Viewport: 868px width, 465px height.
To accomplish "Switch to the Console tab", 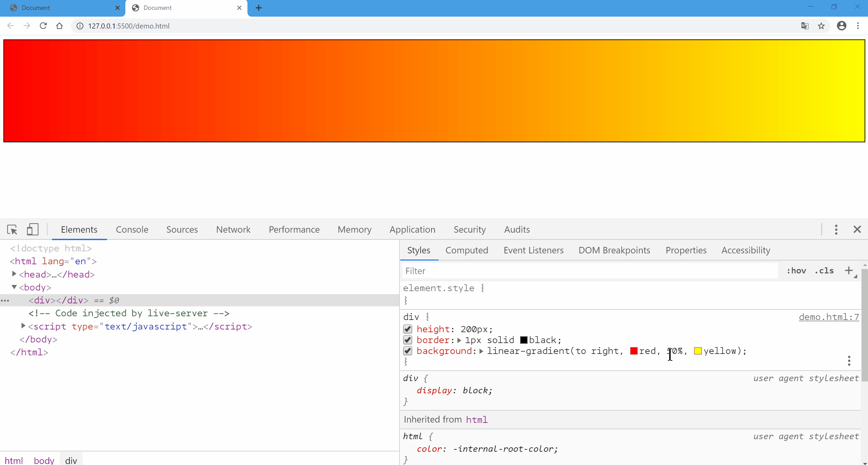I will 132,230.
